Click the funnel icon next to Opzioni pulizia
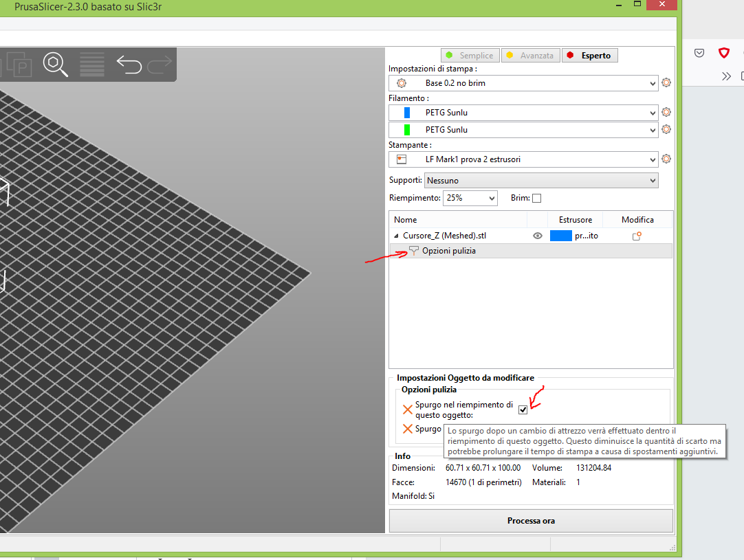 (x=414, y=250)
